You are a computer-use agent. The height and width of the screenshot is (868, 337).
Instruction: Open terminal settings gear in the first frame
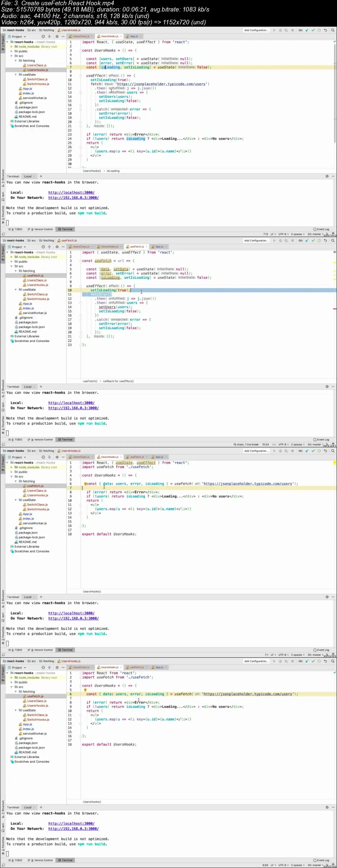pyautogui.click(x=327, y=176)
